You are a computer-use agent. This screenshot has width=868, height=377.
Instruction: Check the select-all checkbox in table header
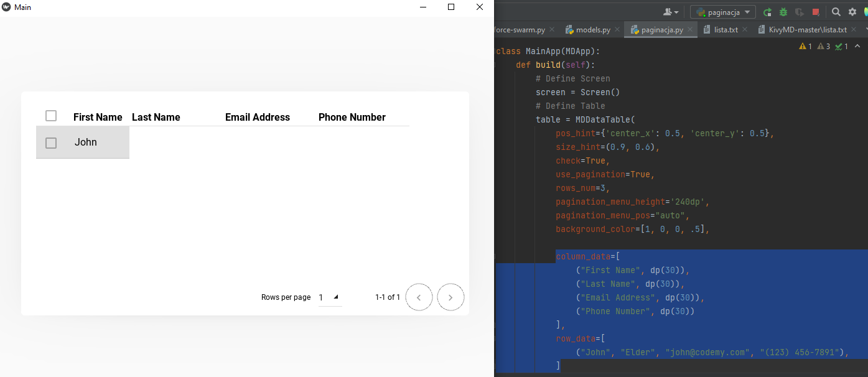[x=51, y=116]
